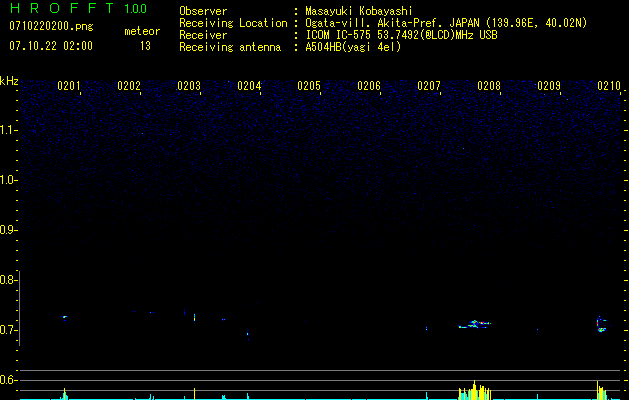
Task: Click the 0206 time marker
Action: pos(369,86)
